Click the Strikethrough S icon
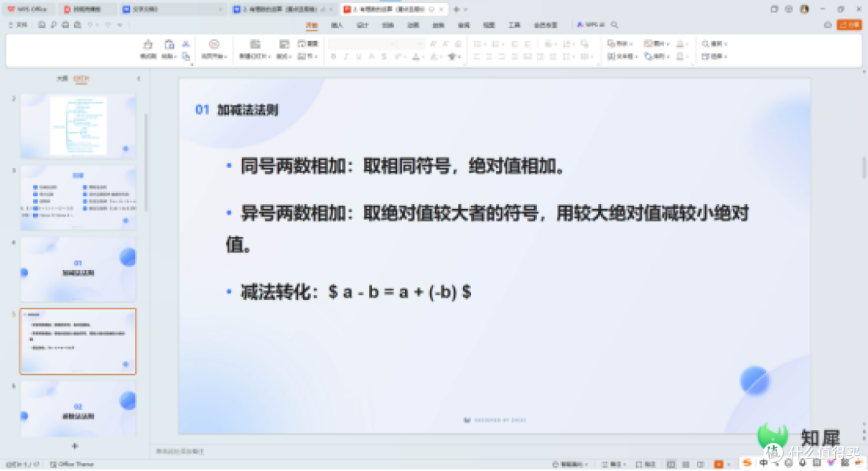 (383, 56)
